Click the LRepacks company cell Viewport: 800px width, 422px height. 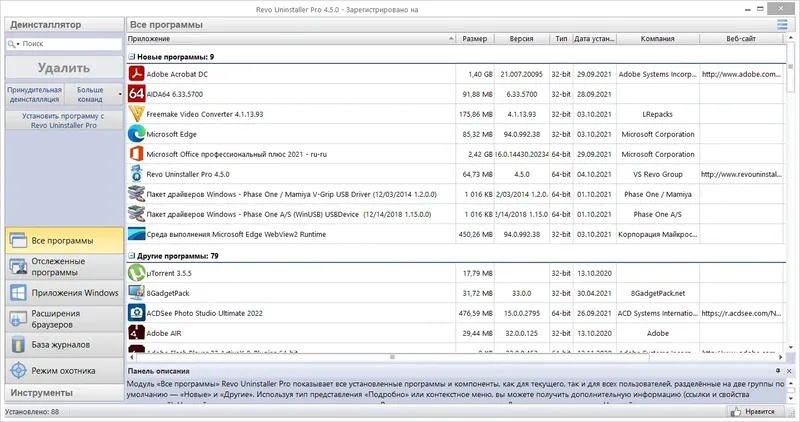[657, 114]
